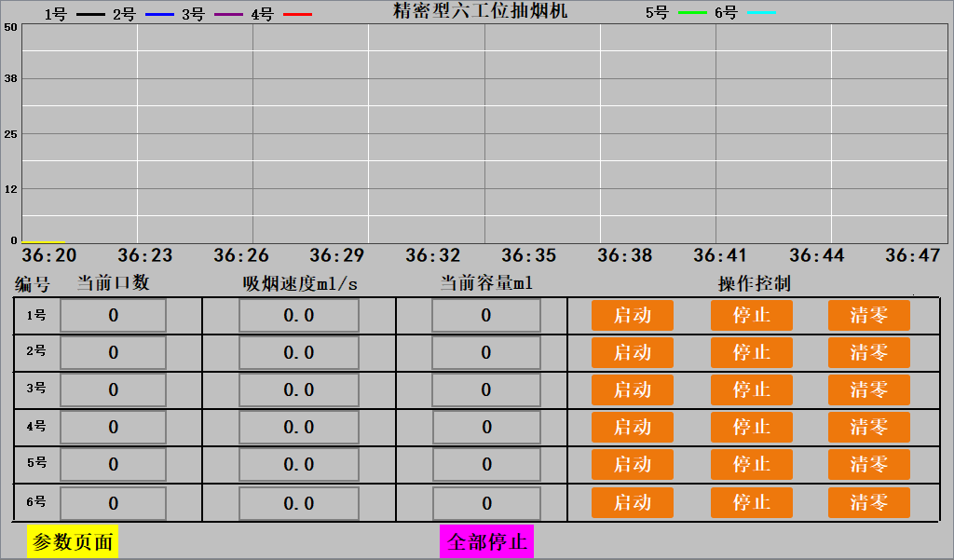
Task: Click the 50 label on chart axis
Action: 11,27
